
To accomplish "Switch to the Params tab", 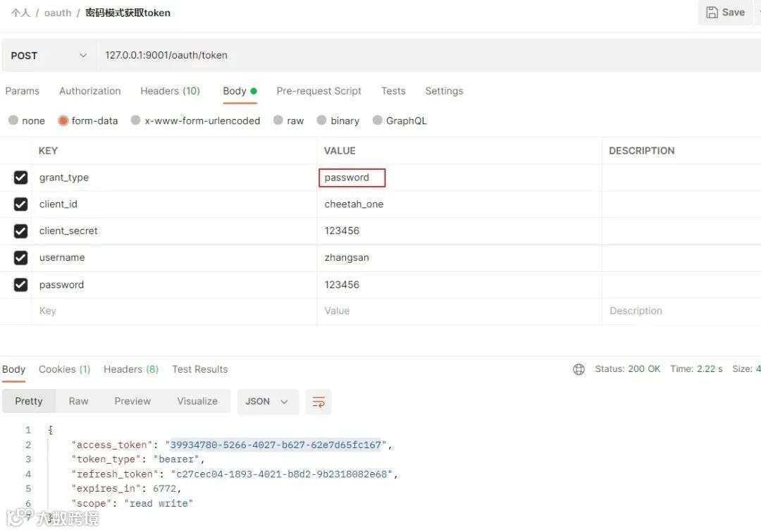I will point(23,91).
